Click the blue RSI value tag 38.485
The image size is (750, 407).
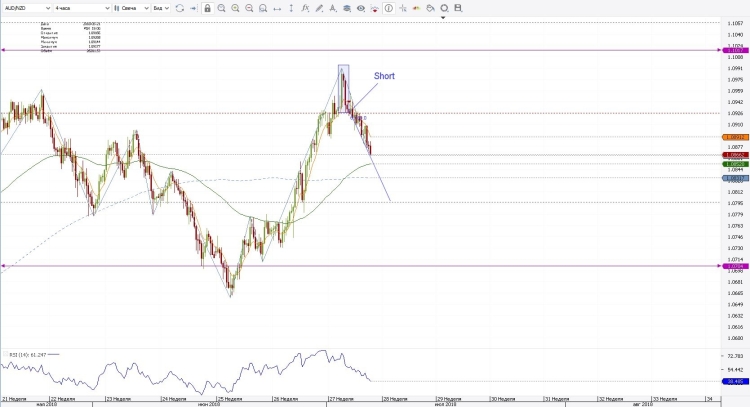pos(736,381)
